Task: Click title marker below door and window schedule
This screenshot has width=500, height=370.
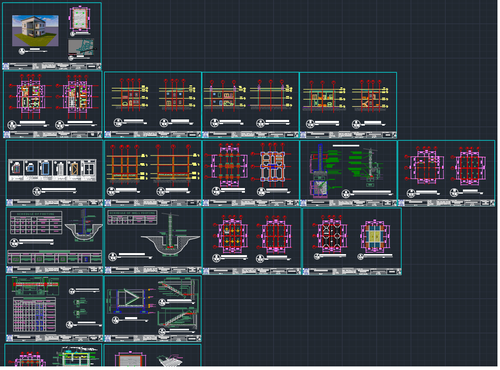Action: (x=54, y=191)
